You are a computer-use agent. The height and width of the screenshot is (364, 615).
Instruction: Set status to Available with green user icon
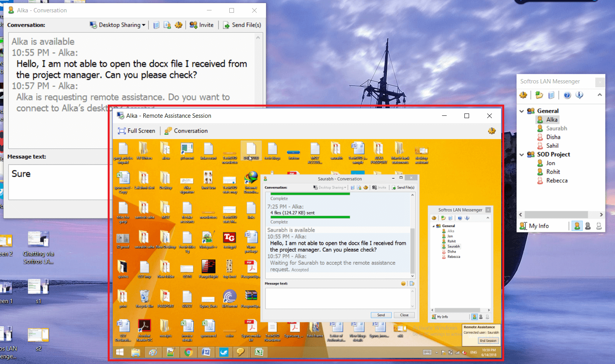(x=577, y=226)
